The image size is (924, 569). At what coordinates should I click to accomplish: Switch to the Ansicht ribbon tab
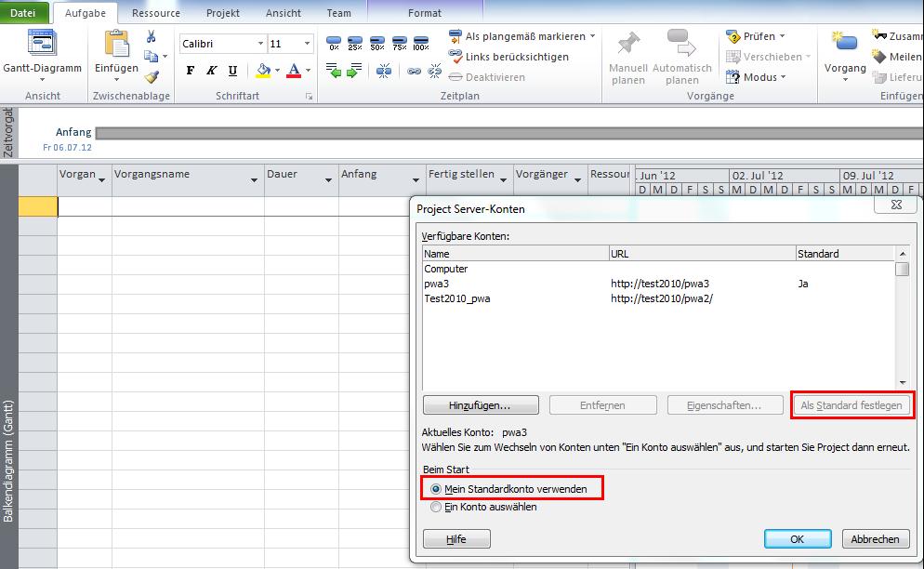(x=284, y=13)
